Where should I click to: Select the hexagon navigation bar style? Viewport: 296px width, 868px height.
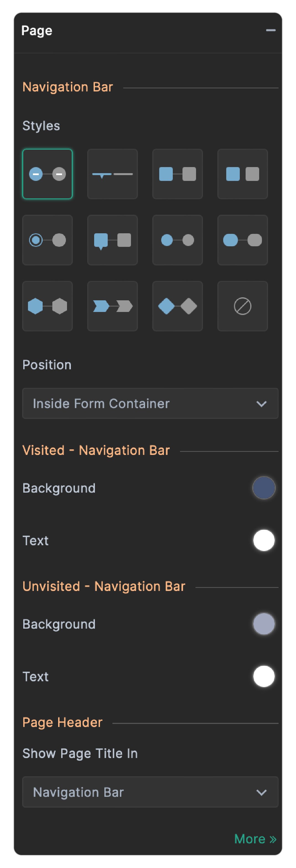click(47, 306)
